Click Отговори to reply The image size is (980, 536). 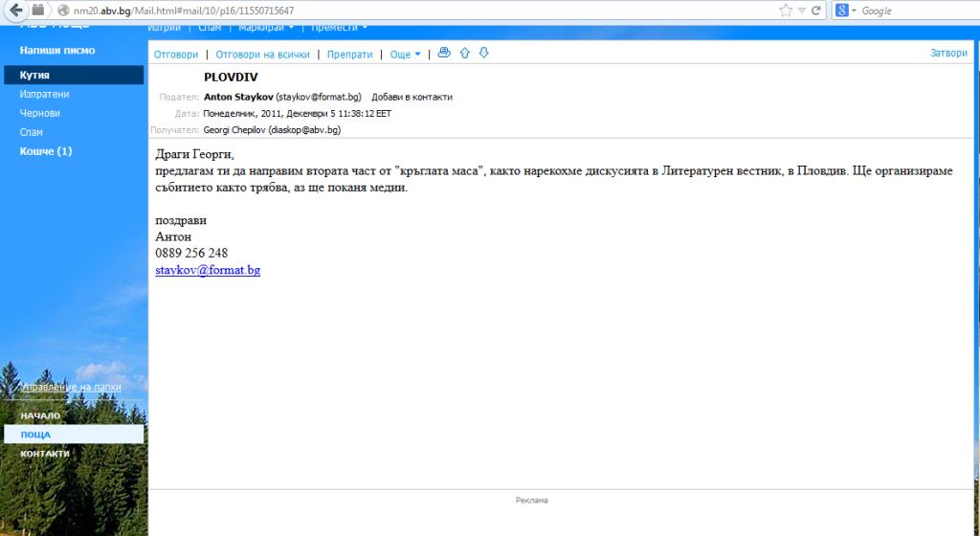tap(176, 55)
